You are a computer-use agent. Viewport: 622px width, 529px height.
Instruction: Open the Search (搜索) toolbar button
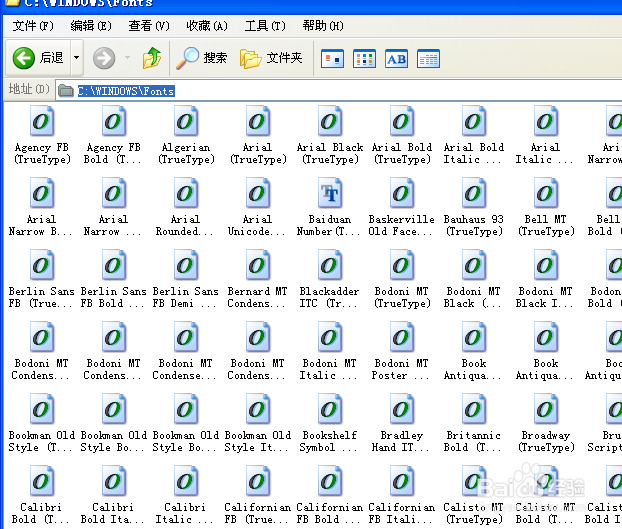click(x=202, y=58)
